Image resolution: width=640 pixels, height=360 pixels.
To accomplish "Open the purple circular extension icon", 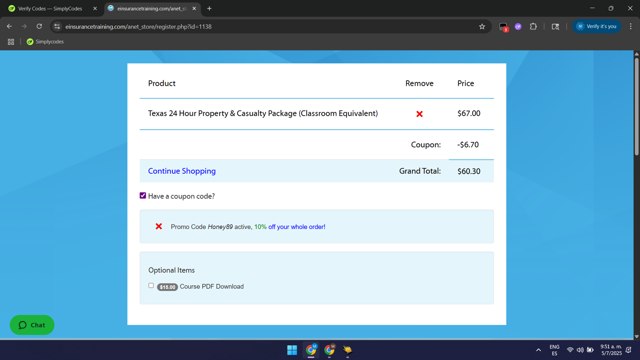I will [518, 27].
